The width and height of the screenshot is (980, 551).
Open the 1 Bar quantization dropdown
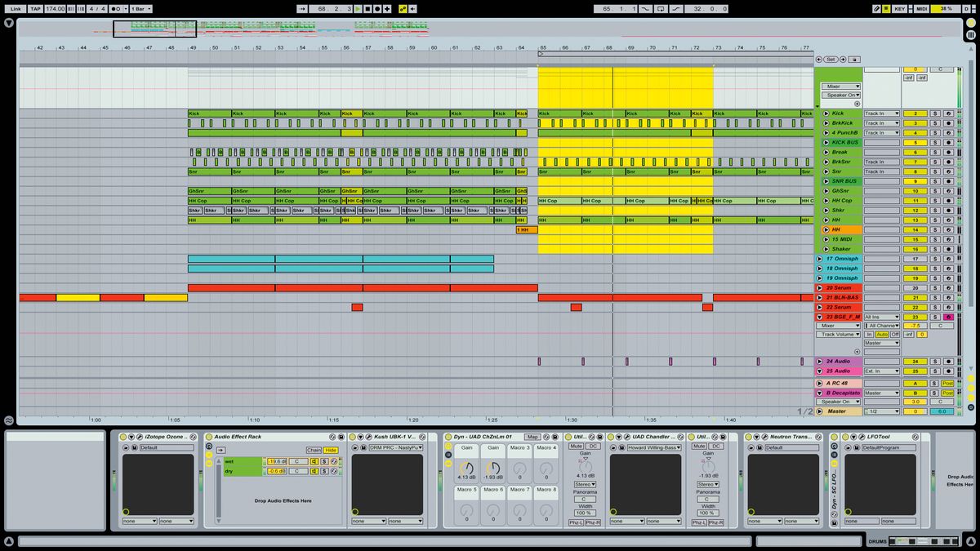click(140, 7)
